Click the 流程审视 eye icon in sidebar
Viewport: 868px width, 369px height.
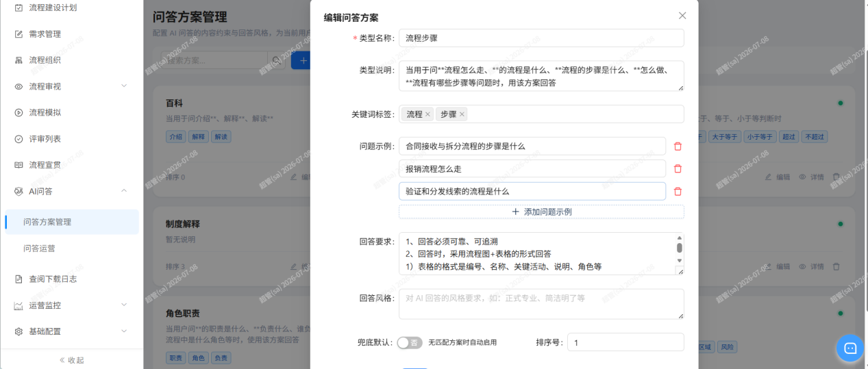pyautogui.click(x=18, y=86)
